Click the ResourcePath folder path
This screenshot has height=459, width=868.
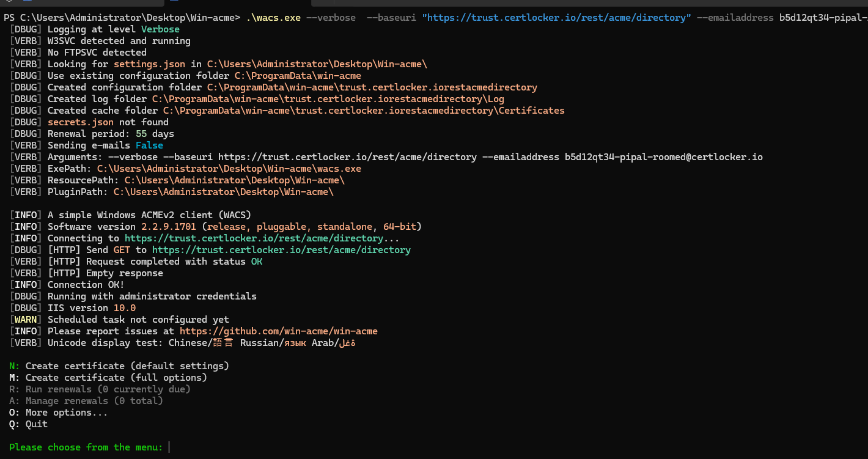click(235, 180)
